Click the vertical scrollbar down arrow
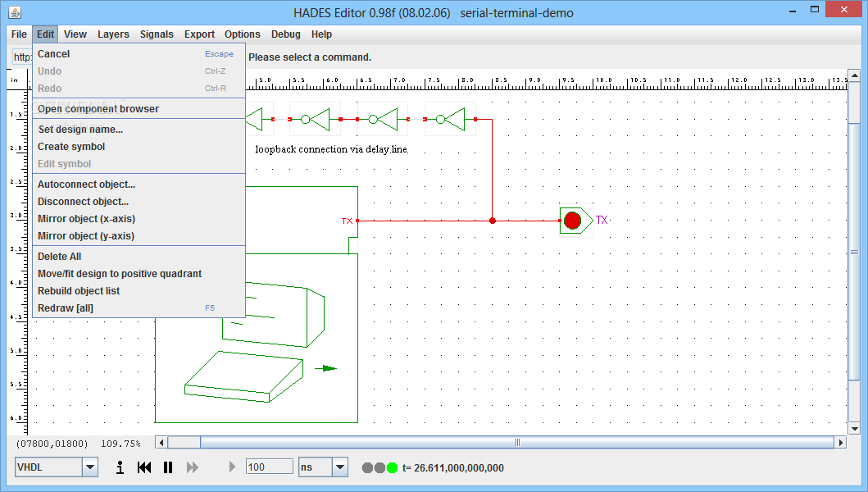 [854, 429]
